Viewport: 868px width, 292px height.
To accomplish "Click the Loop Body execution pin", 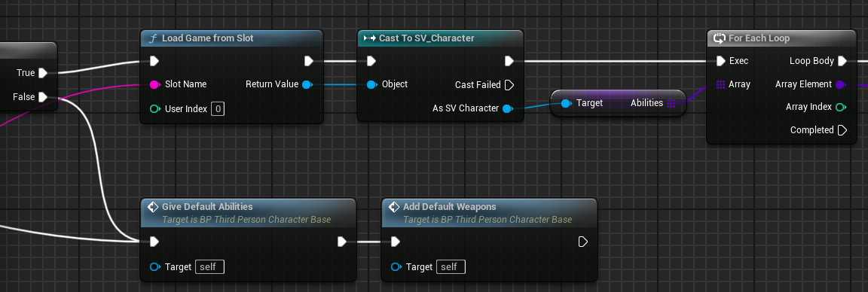I will click(x=842, y=61).
